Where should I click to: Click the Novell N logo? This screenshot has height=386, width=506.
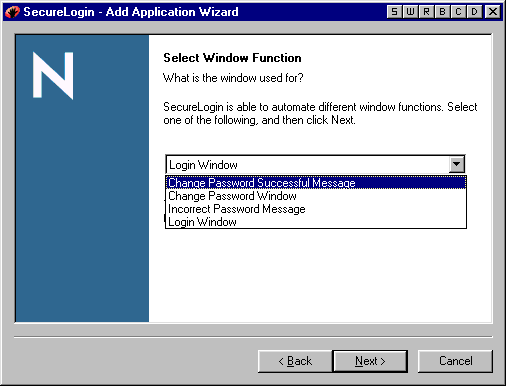(53, 75)
